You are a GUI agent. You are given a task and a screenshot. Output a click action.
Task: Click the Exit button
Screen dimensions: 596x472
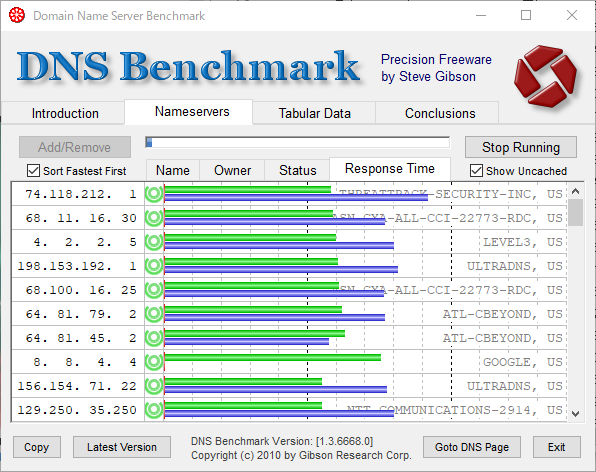pos(556,447)
